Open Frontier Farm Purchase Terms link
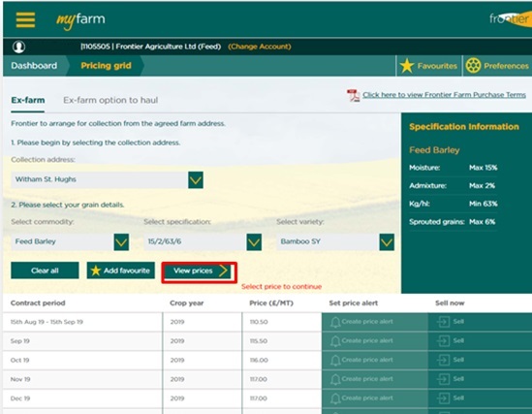This screenshot has width=532, height=414. tap(444, 95)
